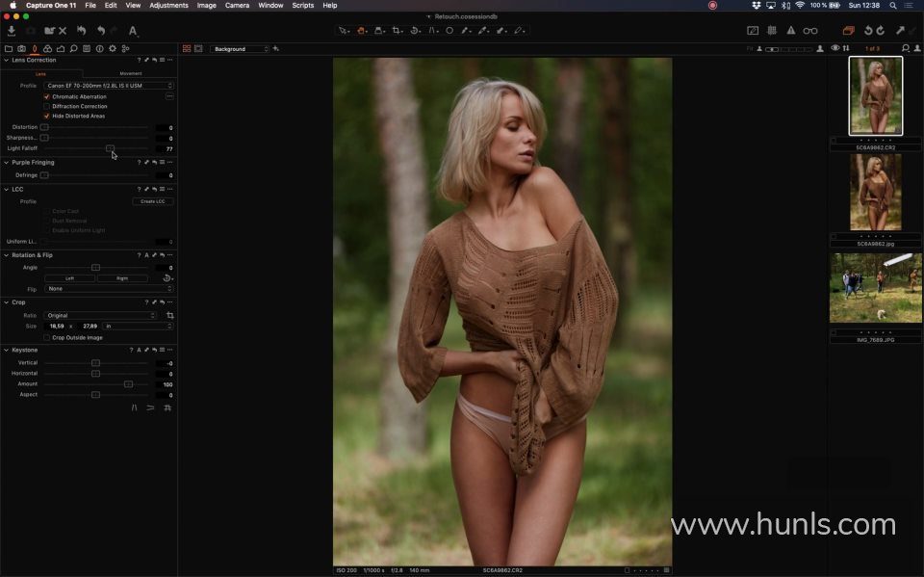Open the Lens tool tab icon

[34, 48]
